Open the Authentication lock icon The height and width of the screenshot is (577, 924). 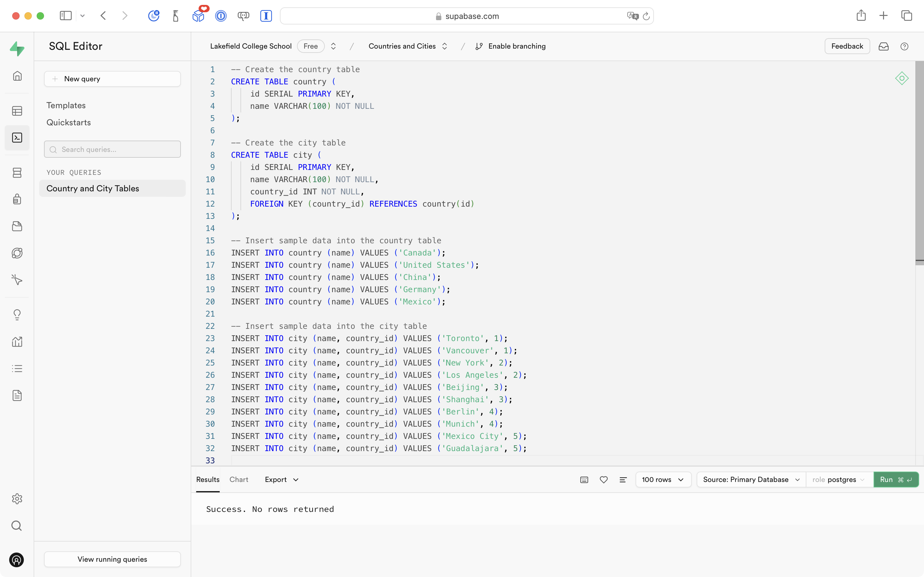pos(17,199)
